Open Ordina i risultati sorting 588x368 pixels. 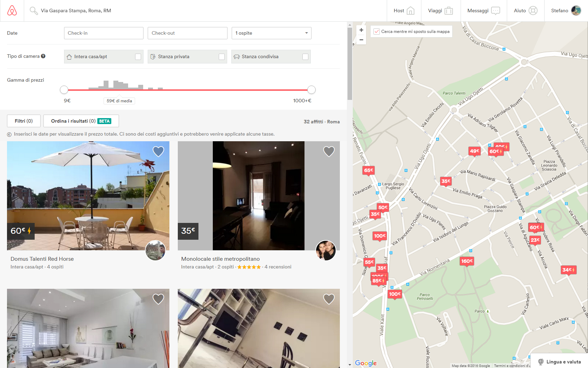coord(81,121)
